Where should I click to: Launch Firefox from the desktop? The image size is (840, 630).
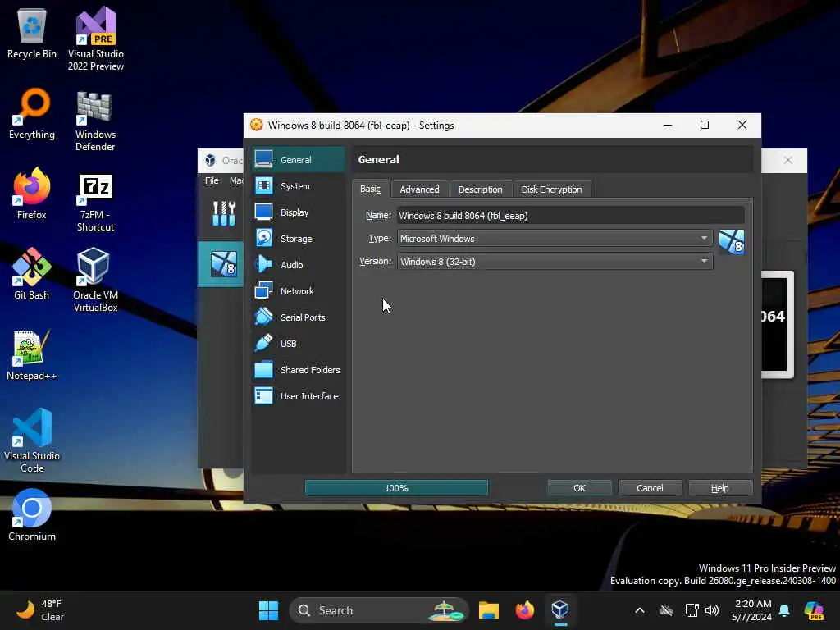point(32,194)
